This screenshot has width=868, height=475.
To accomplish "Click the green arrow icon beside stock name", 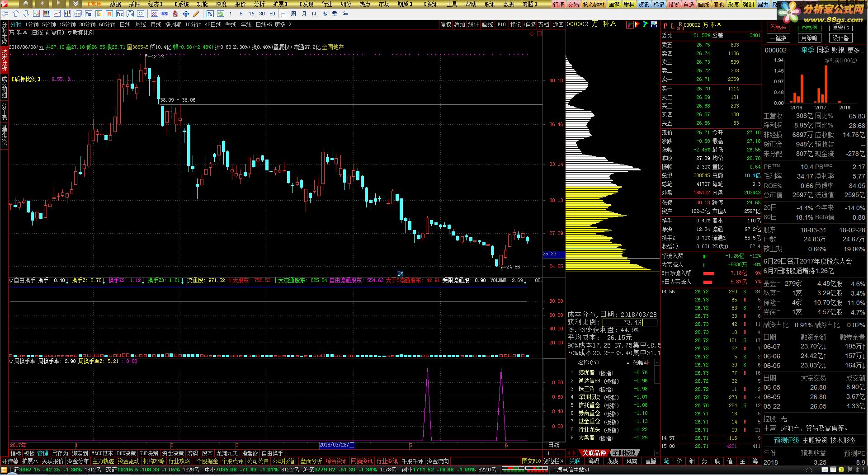I will 645,24.
